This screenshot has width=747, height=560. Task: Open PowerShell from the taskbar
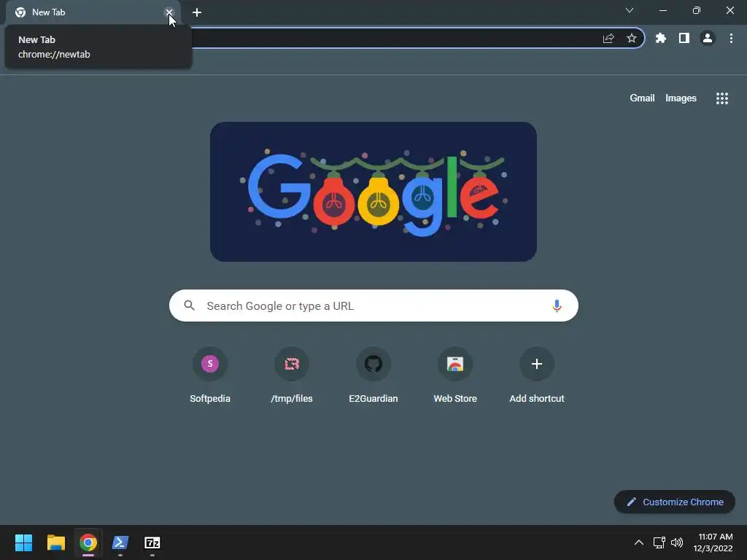(120, 542)
